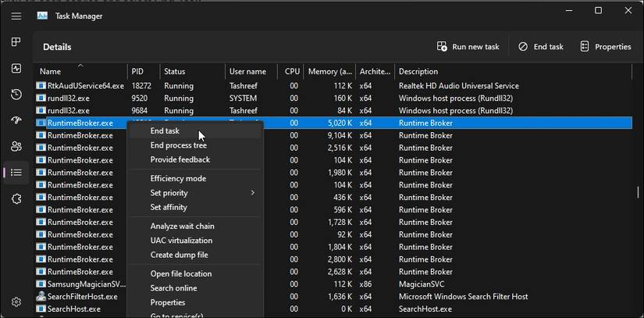Click the MagicianSVC description
Image resolution: width=644 pixels, height=318 pixels.
422,284
